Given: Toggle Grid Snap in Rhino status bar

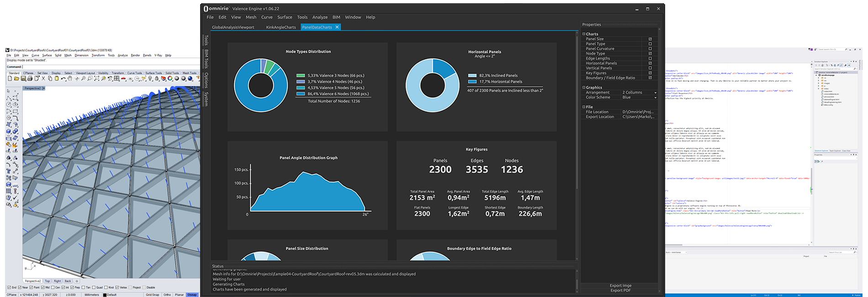Looking at the screenshot, I should click(x=153, y=295).
